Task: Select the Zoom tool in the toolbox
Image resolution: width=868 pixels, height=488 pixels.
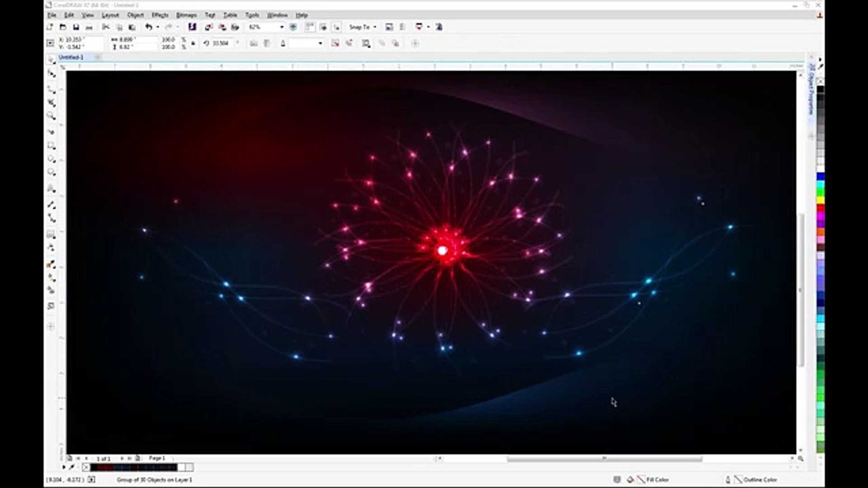Action: (x=51, y=116)
